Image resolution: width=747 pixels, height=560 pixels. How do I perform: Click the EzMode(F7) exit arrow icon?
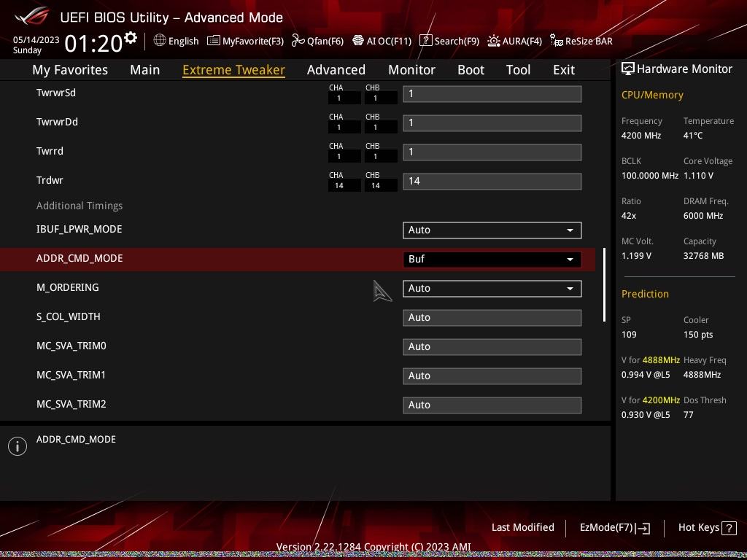643,528
